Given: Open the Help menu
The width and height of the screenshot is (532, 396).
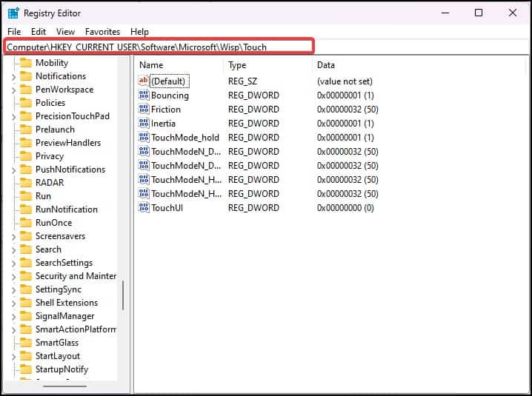Looking at the screenshot, I should coord(139,32).
